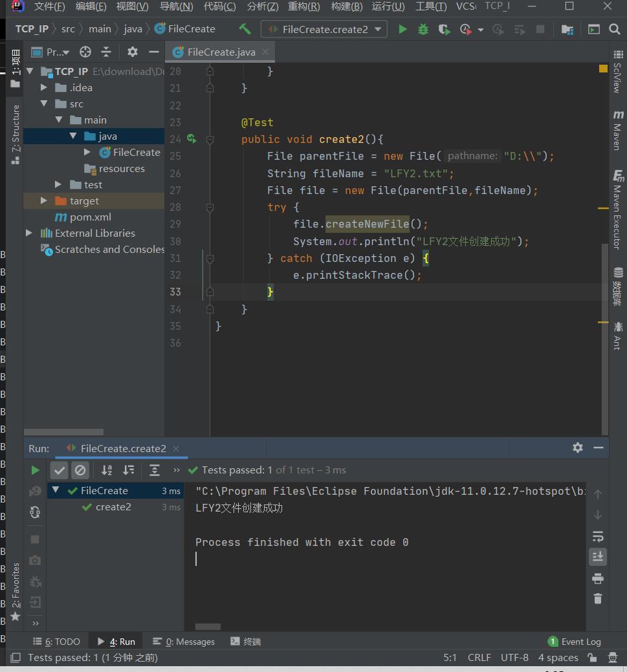Select pom.xml in the project tree

(90, 217)
